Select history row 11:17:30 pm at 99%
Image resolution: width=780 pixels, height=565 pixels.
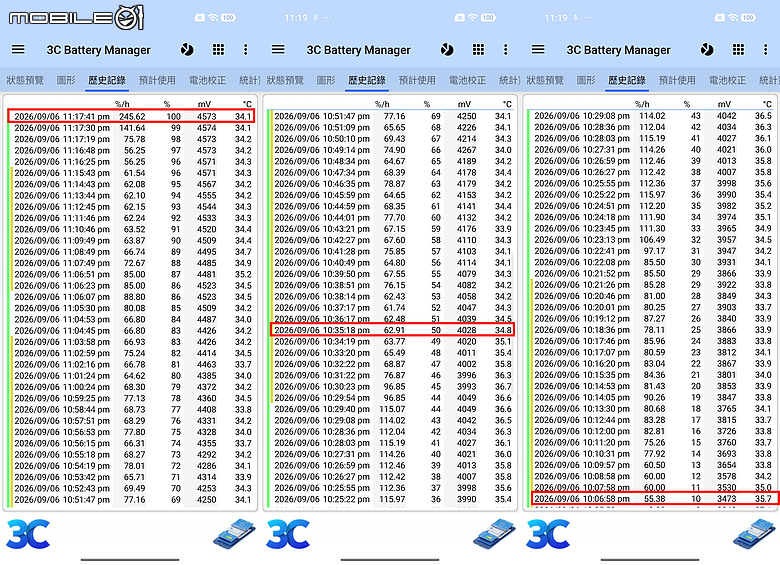pos(131,128)
